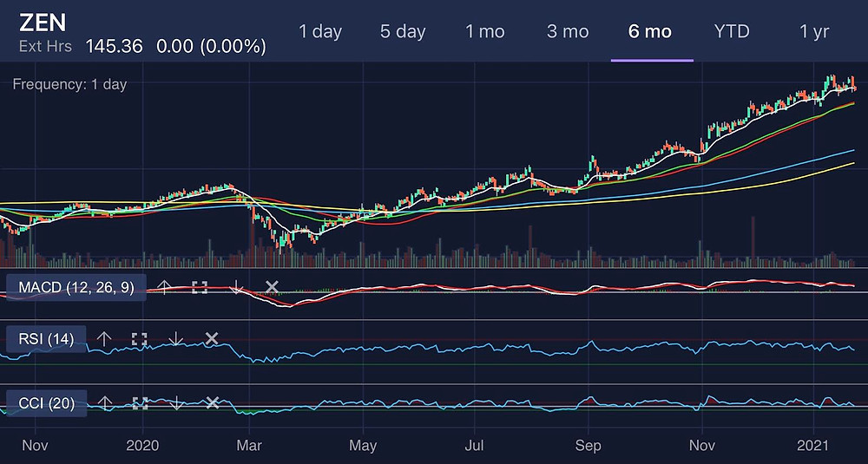The image size is (868, 464).
Task: Switch to the 1 day range
Action: point(320,31)
